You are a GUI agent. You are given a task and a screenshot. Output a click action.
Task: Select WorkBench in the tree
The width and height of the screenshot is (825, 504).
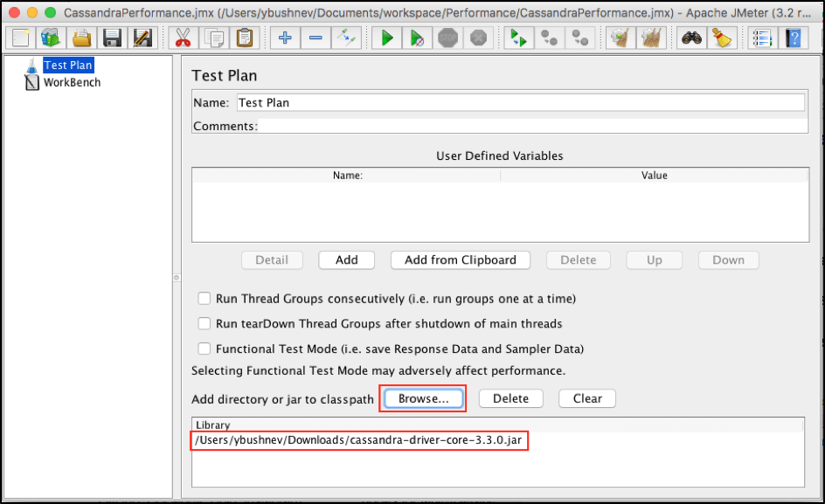pyautogui.click(x=72, y=83)
